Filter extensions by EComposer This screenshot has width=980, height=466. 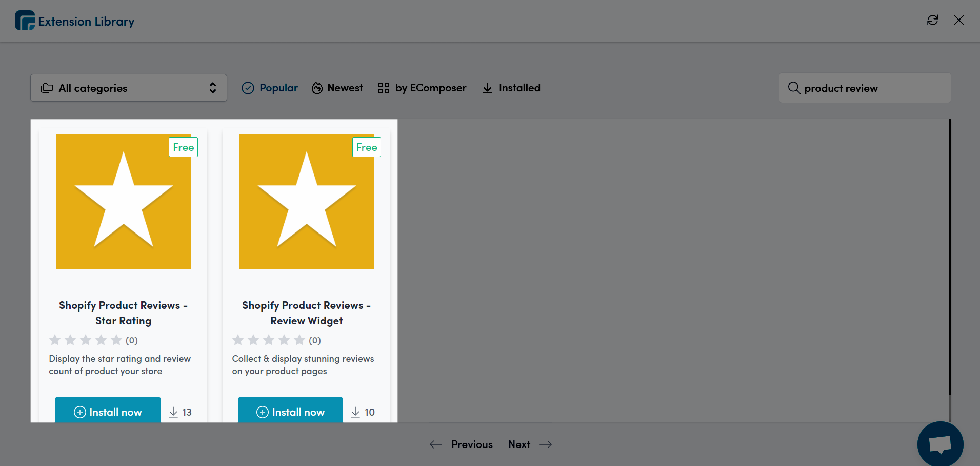click(x=422, y=88)
